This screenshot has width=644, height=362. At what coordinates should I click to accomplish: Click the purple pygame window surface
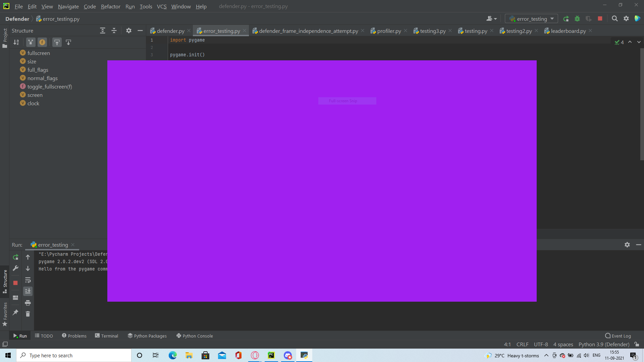[322, 188]
